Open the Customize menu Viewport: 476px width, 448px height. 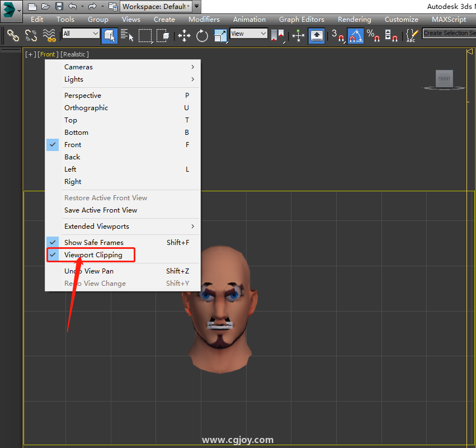(x=402, y=20)
